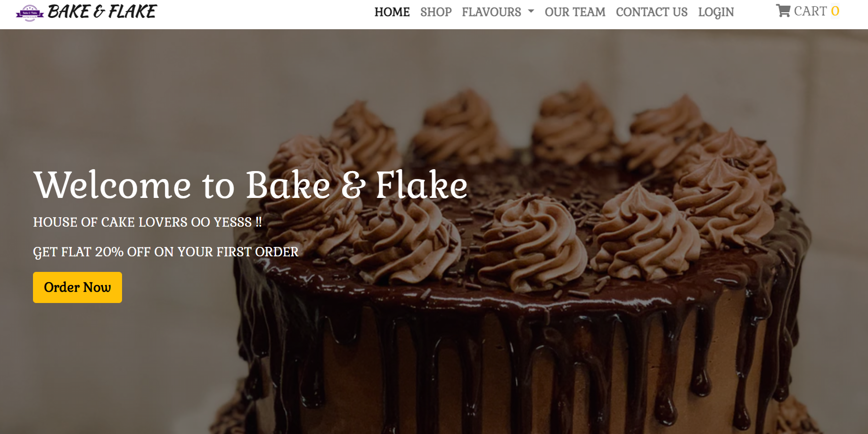The height and width of the screenshot is (434, 868).
Task: Click the Welcome to Bake & Flake heading
Action: point(250,185)
